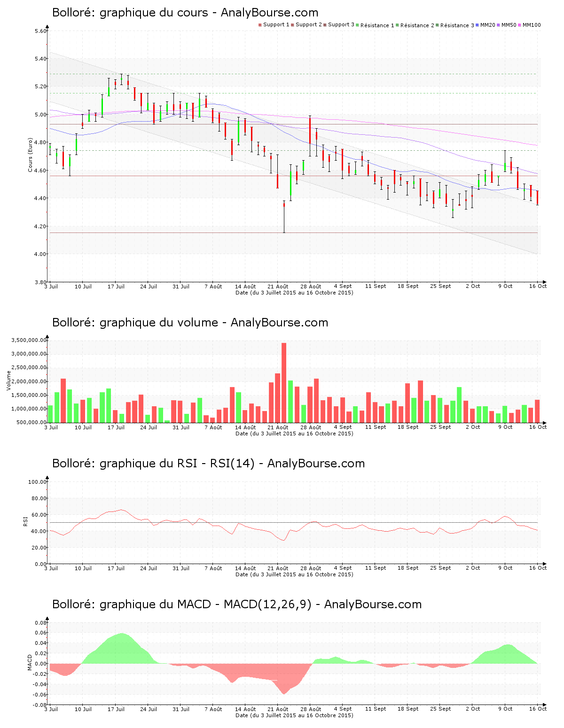
Task: Click the date range caption under the price chart
Action: [294, 293]
